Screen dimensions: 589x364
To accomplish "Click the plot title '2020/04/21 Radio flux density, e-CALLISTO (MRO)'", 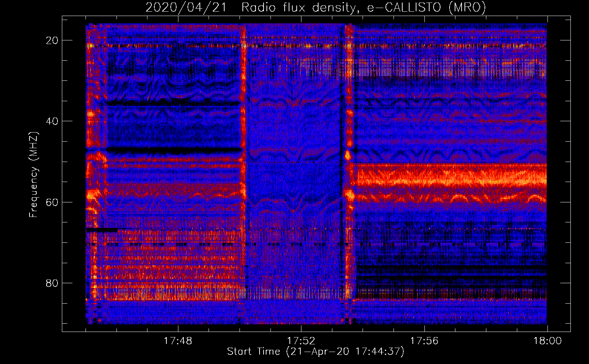I will pyautogui.click(x=316, y=7).
